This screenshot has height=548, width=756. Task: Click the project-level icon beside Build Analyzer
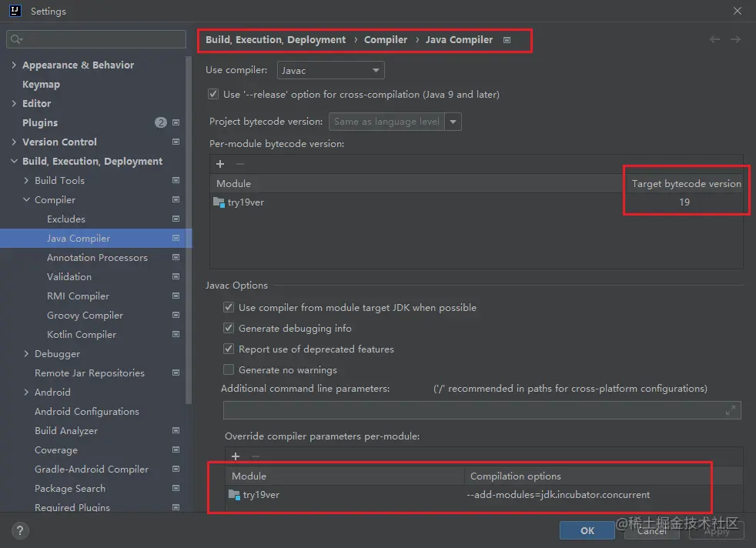click(176, 430)
